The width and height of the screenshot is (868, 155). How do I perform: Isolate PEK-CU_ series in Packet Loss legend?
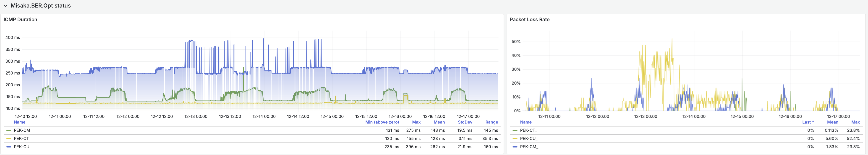pyautogui.click(x=528, y=139)
